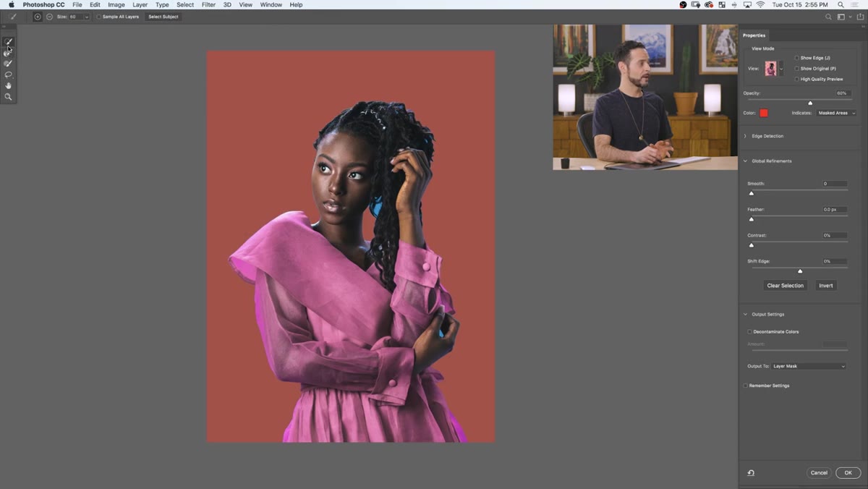
Task: Open the workspace switcher dropdown arrow
Action: [x=850, y=17]
